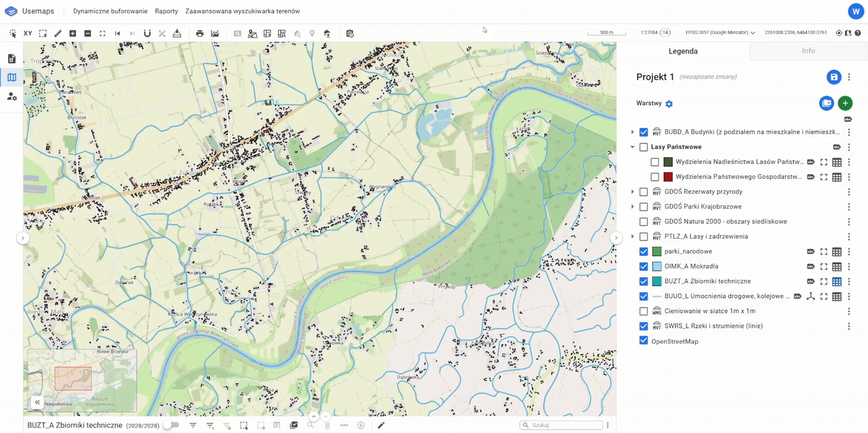Screen dimensions: 868x433
Task: Click the print map icon
Action: (199, 33)
